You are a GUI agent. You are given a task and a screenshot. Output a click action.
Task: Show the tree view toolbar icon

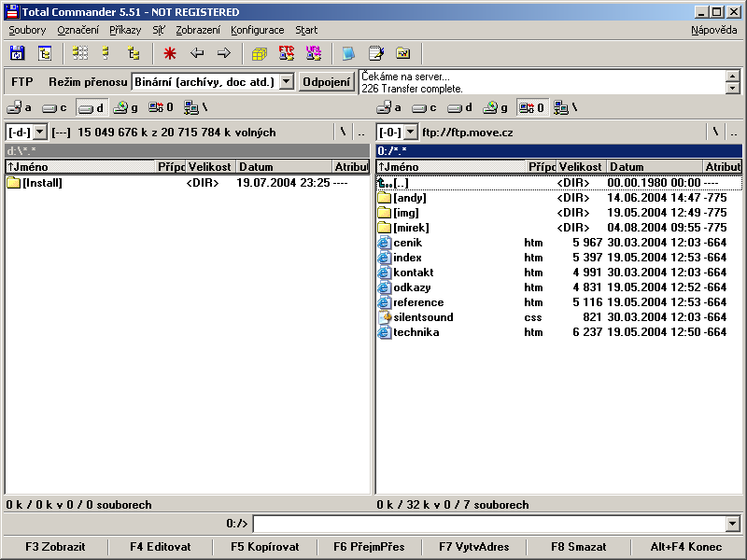(x=134, y=53)
